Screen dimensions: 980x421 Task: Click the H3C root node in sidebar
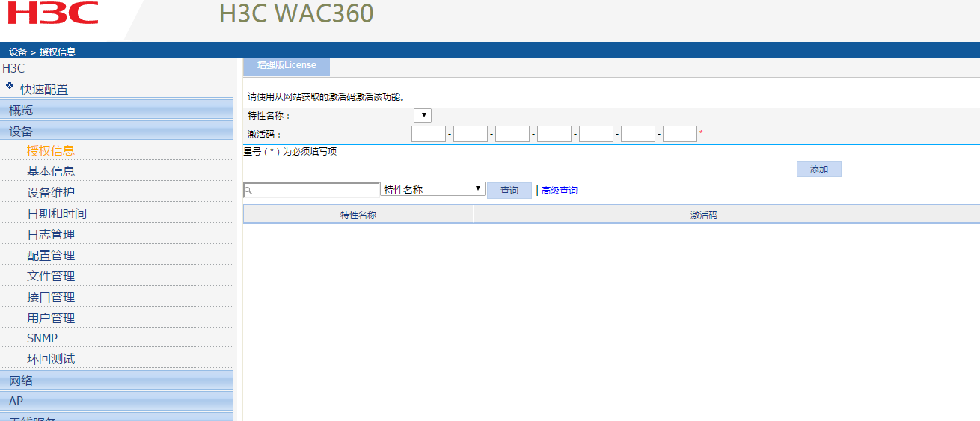(13, 68)
